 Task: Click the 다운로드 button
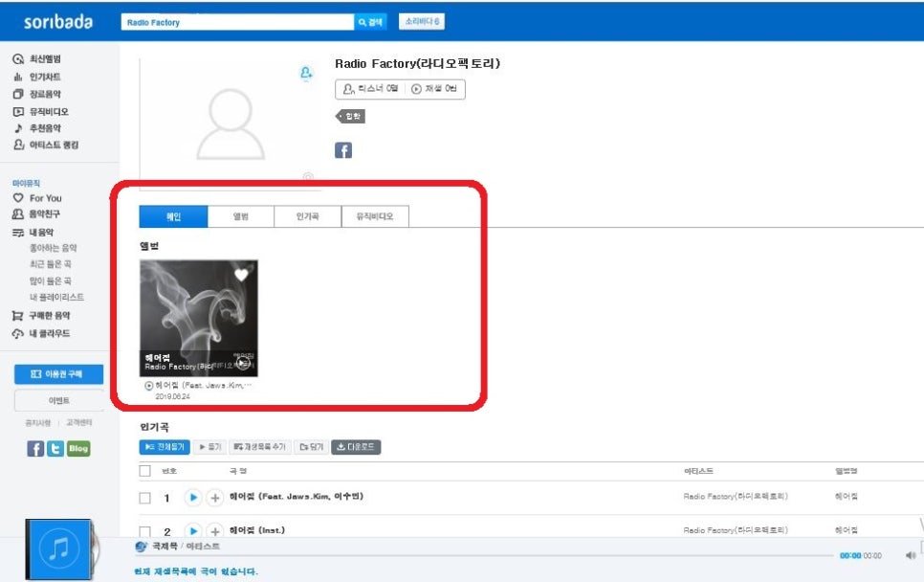click(356, 447)
